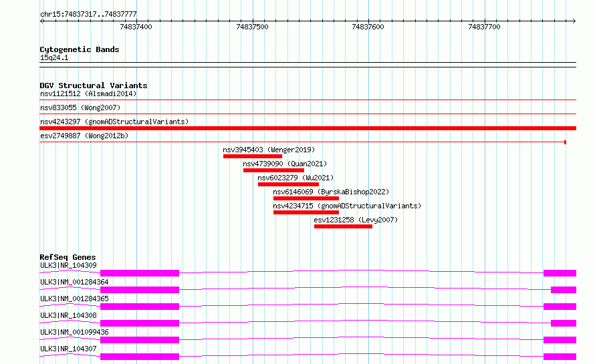The width and height of the screenshot is (595, 364).
Task: Click the right exon block of ULK3|NM_001099436
Action: point(560,340)
